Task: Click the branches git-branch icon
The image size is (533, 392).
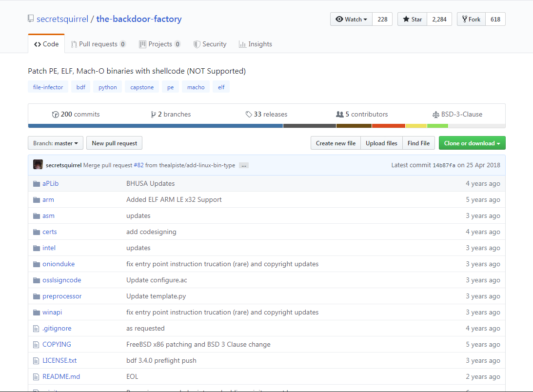Action: [x=153, y=115]
